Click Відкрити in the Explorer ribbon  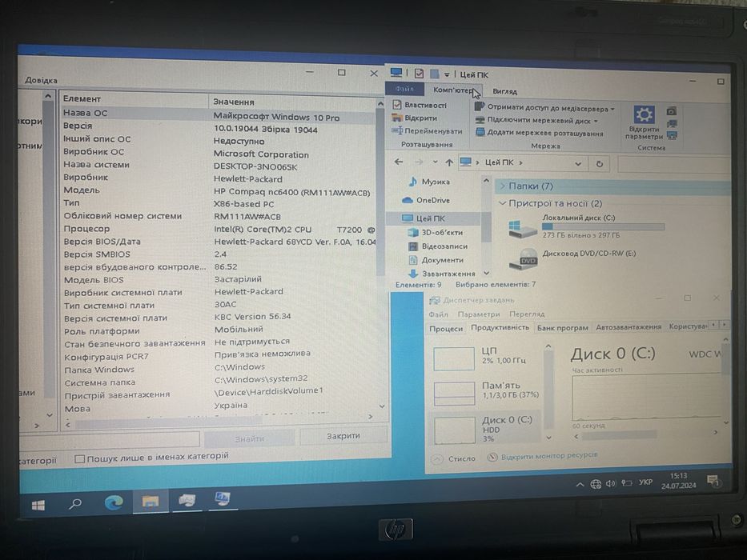tap(415, 118)
